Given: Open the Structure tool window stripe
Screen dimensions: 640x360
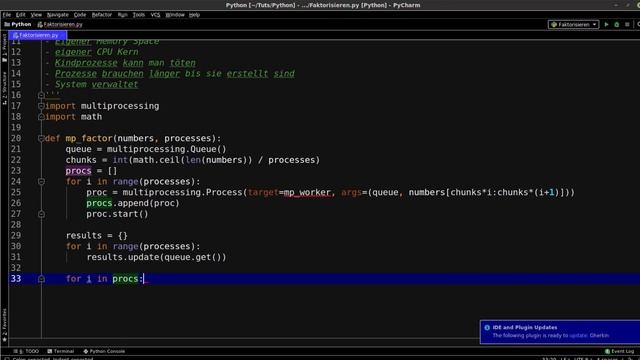Looking at the screenshot, I should [x=4, y=88].
